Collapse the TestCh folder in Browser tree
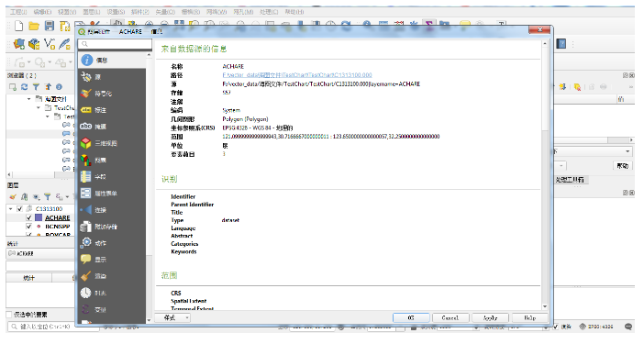 tap(39, 107)
